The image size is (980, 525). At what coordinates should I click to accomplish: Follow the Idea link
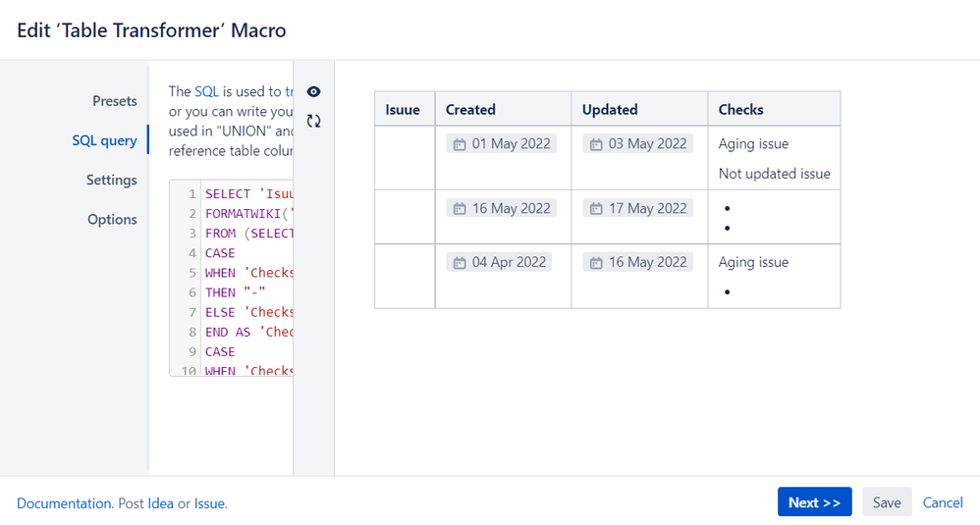click(x=160, y=503)
